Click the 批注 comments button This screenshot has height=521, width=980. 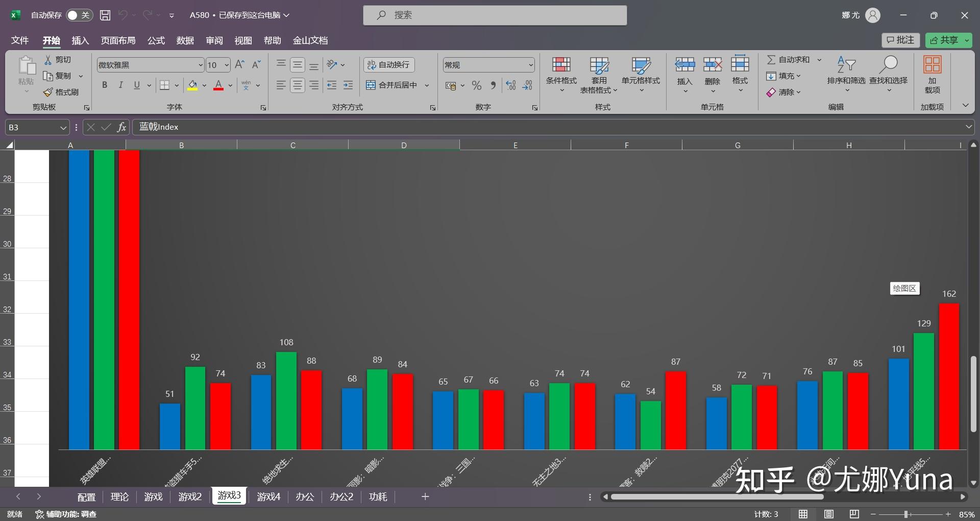click(900, 40)
